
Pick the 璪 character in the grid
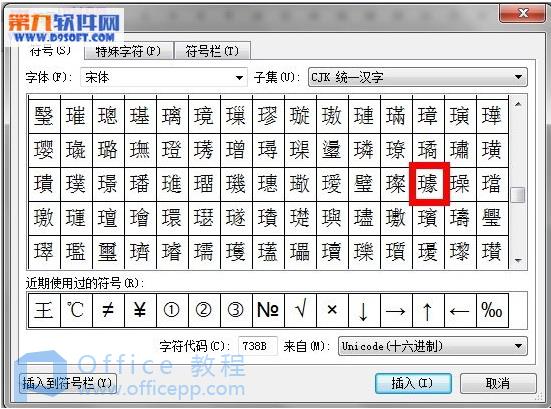coord(460,184)
